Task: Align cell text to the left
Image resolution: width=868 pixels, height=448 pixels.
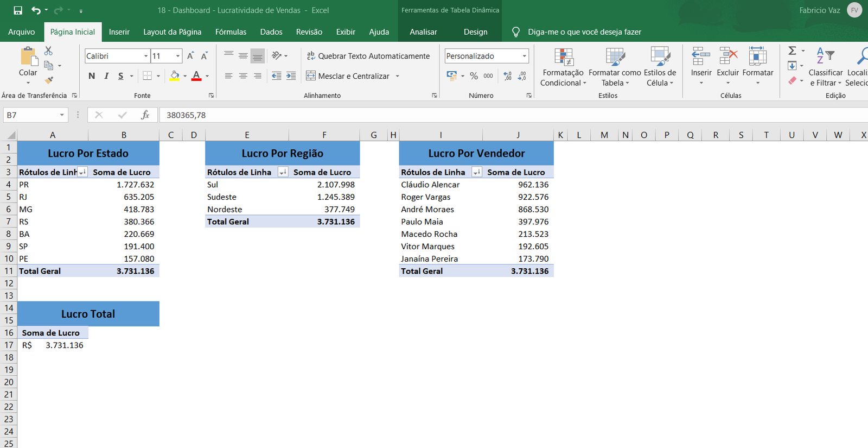Action: tap(229, 76)
